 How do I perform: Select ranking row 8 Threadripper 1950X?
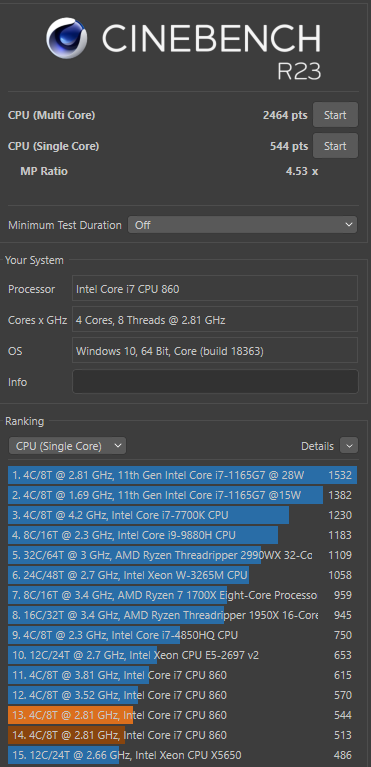pos(183,615)
